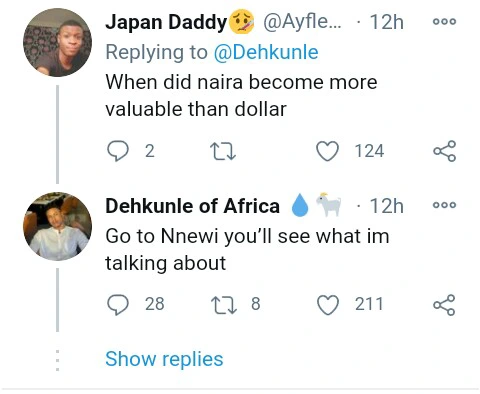Open the @Ayfle... handle
Viewport: 480px width, 394px height.
(x=303, y=22)
